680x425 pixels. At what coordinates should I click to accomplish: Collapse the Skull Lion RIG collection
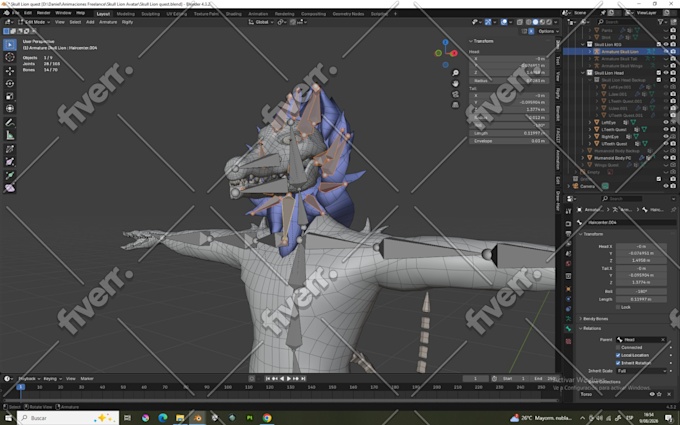coord(583,44)
